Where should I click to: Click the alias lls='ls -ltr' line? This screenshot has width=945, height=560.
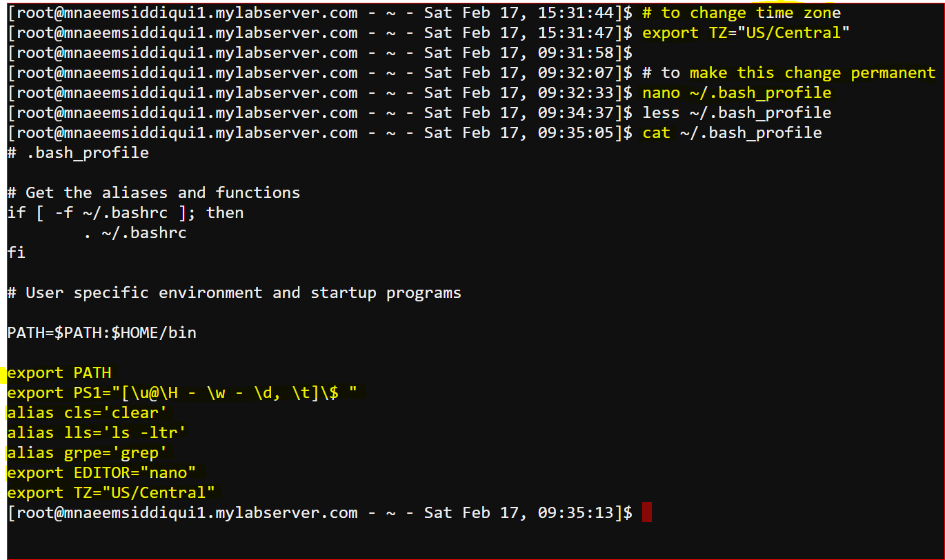[x=97, y=432]
